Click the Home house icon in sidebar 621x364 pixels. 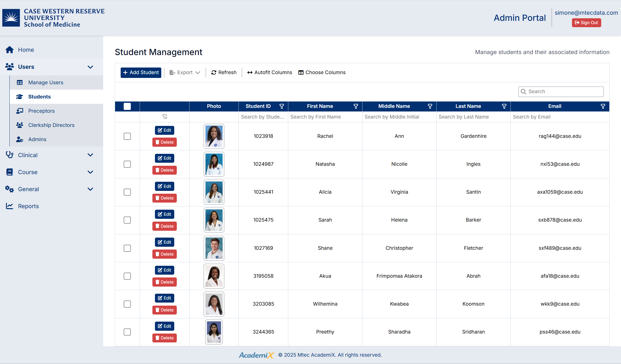pos(10,50)
